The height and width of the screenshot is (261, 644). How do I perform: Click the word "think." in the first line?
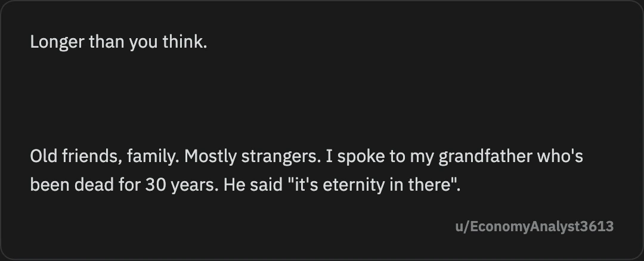[x=185, y=42]
